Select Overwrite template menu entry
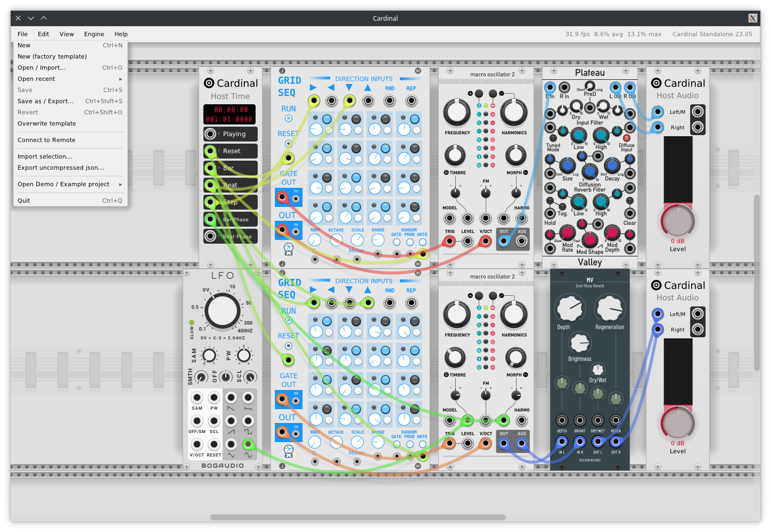The height and width of the screenshot is (532, 771). tap(70, 123)
